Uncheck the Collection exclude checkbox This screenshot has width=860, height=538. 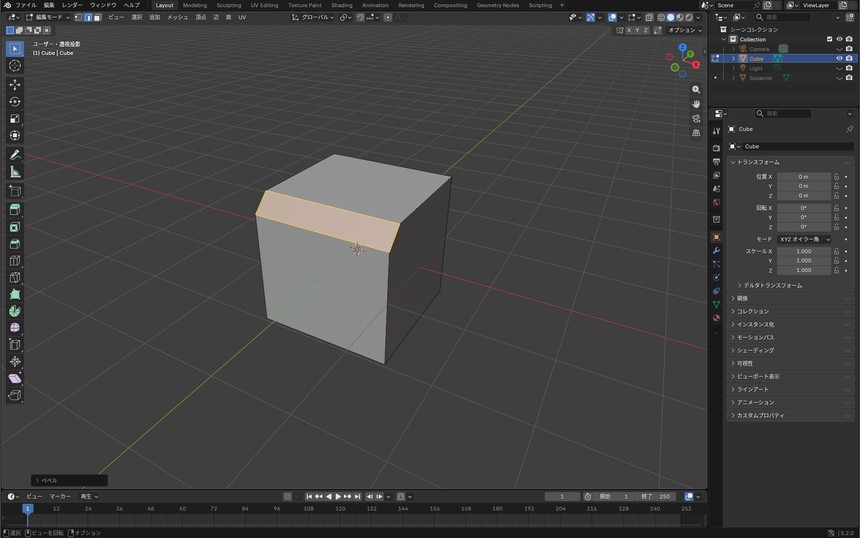829,39
